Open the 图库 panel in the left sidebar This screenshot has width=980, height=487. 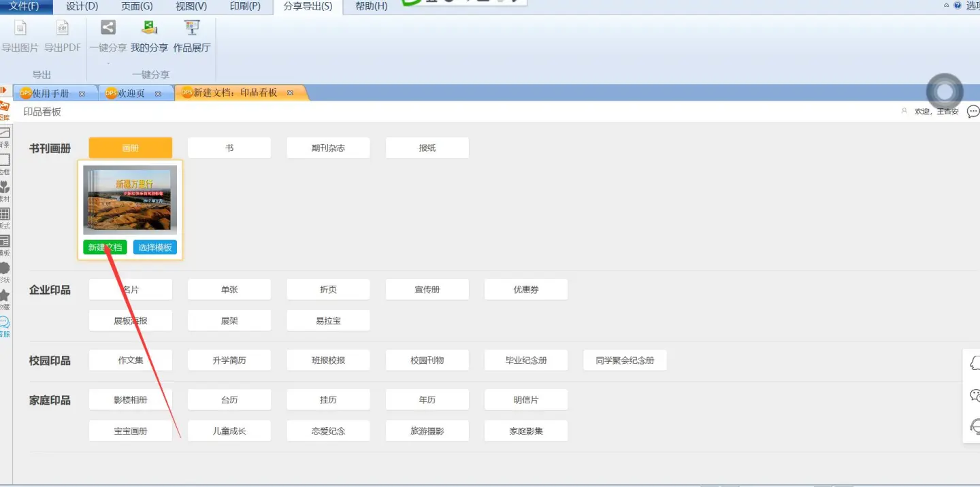(5, 110)
